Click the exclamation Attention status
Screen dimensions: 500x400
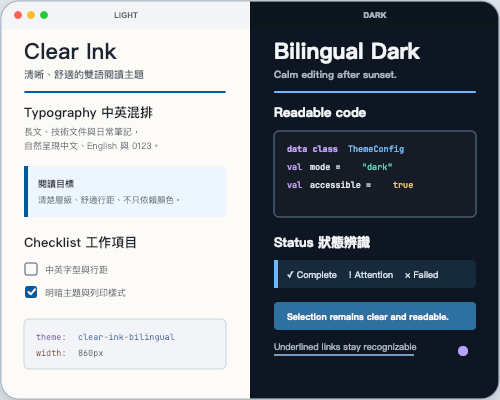tap(371, 275)
